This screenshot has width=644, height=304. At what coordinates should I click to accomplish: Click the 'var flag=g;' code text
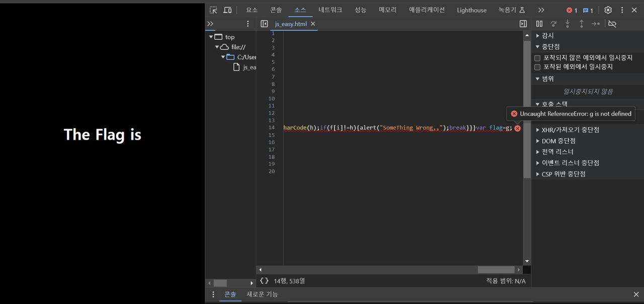[494, 128]
